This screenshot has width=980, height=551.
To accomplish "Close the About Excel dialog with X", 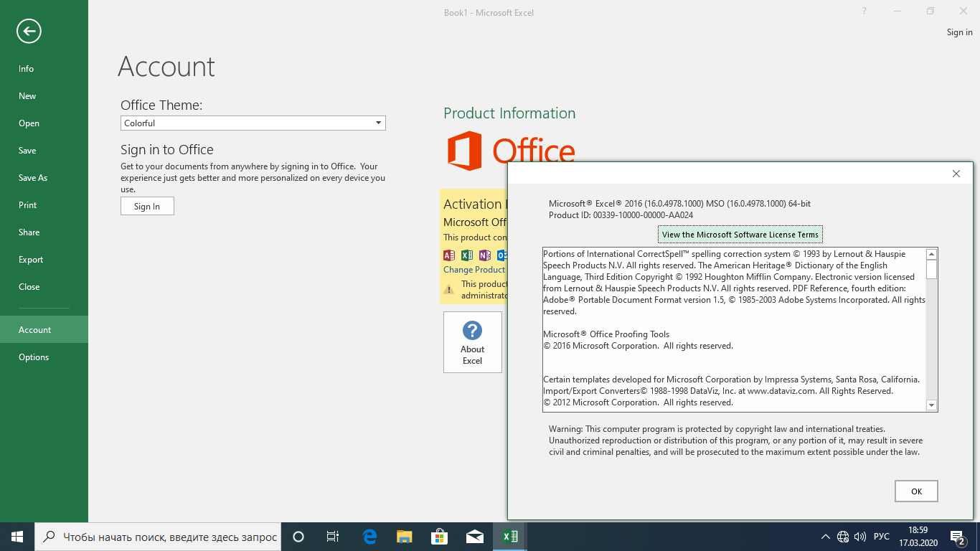I will coord(956,174).
